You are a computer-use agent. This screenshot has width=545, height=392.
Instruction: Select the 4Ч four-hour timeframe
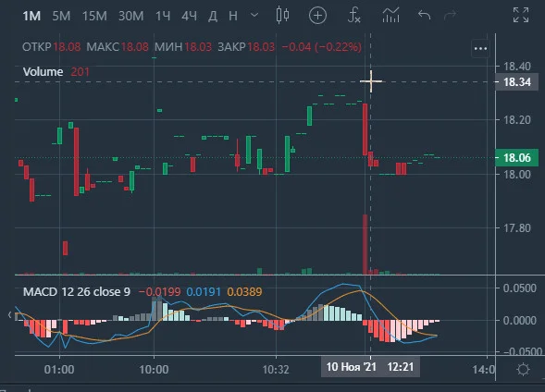click(x=190, y=16)
